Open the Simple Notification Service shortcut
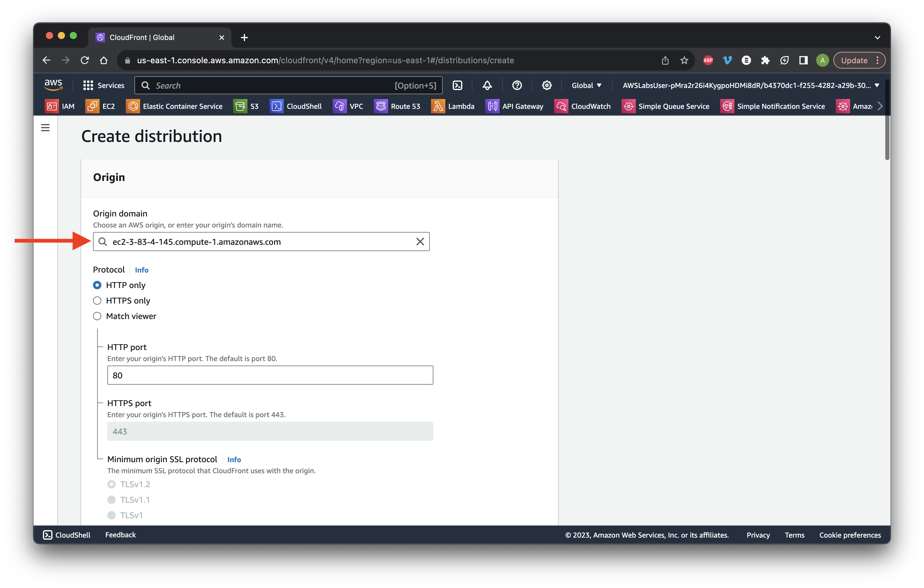Screen dimensions: 924x588 772,106
